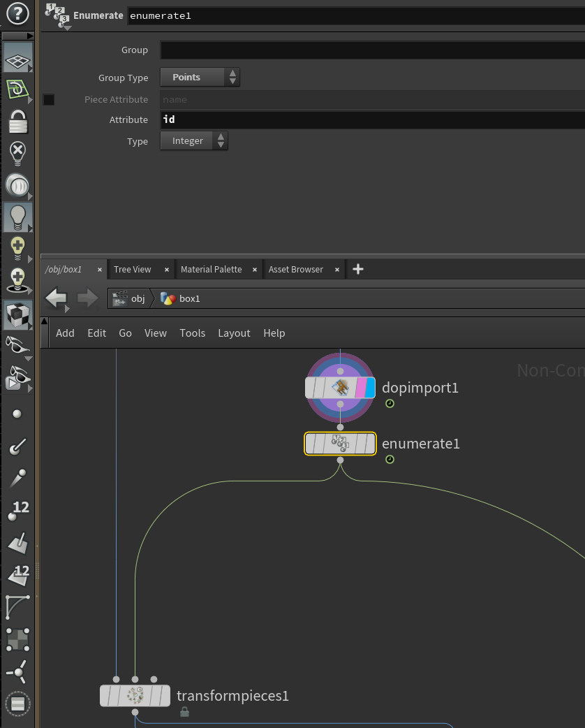Screen dimensions: 585x728
Task: Switch to the Asset Browser tab
Action: coord(295,269)
